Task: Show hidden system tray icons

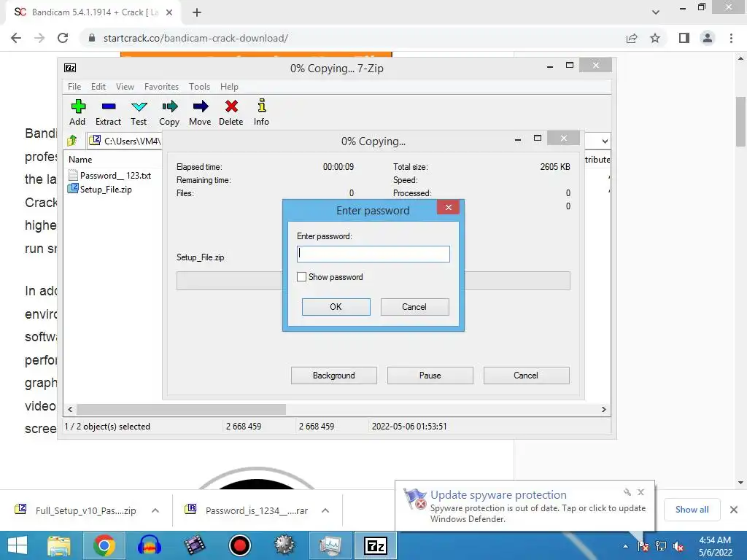Action: pos(625,547)
